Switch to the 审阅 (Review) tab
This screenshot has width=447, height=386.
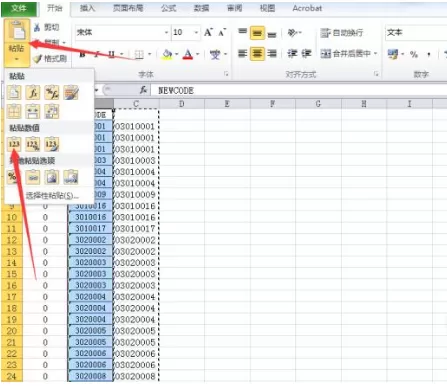tap(234, 8)
